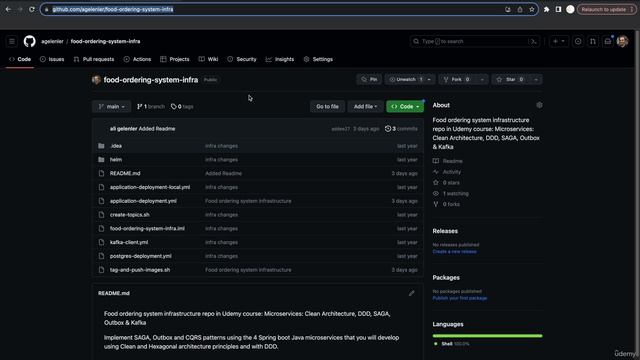The image size is (640, 360).
Task: Open Chrome profile circle icon
Action: click(570, 9)
